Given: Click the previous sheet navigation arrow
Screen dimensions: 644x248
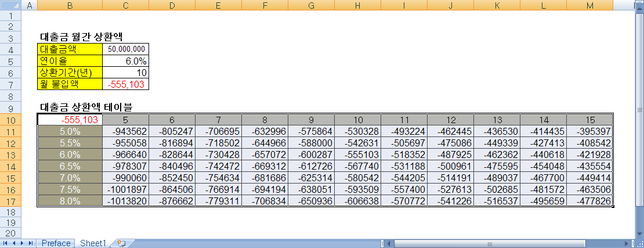Looking at the screenshot, I should tap(13, 243).
